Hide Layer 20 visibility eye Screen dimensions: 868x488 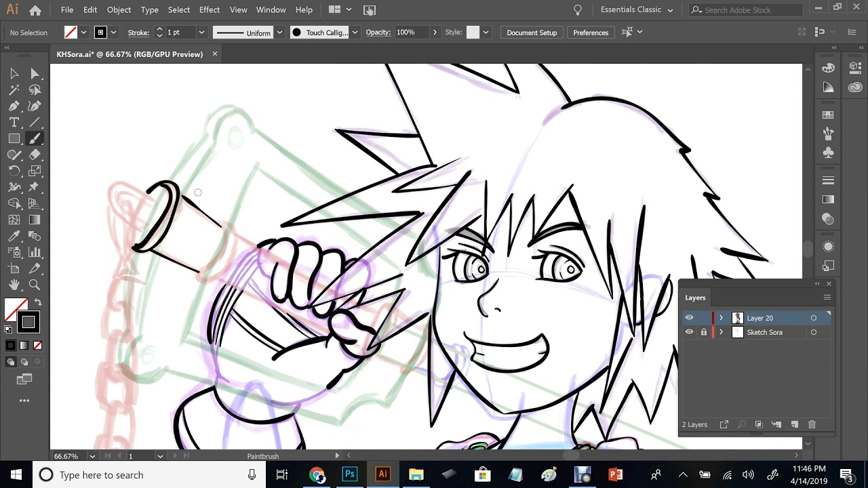coord(689,318)
